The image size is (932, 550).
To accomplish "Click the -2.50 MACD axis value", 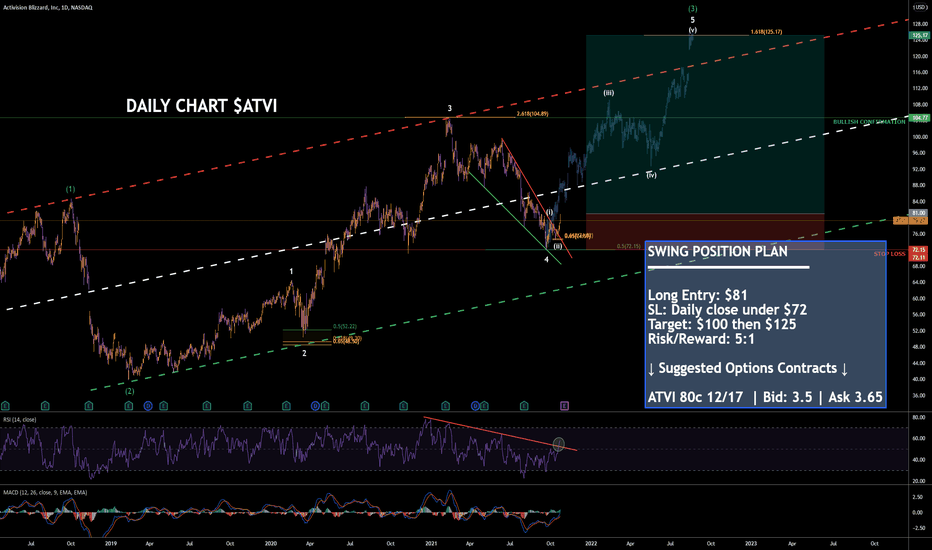I will point(920,527).
